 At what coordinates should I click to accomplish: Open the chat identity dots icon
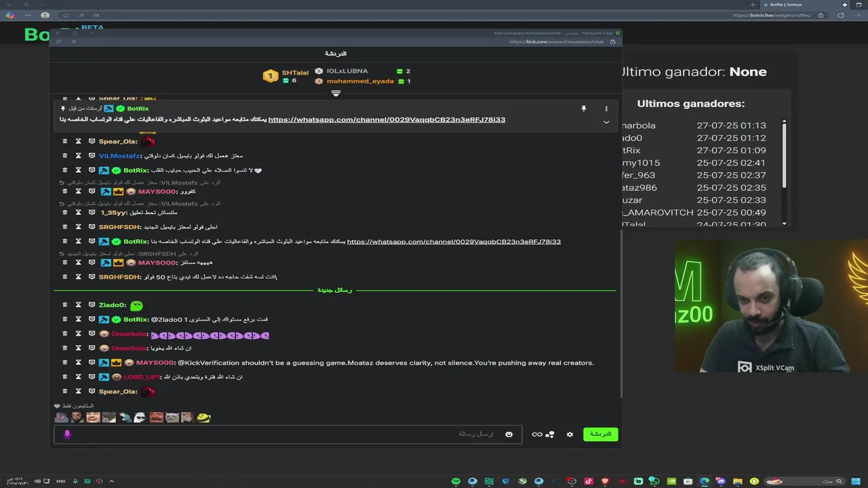coord(550,434)
